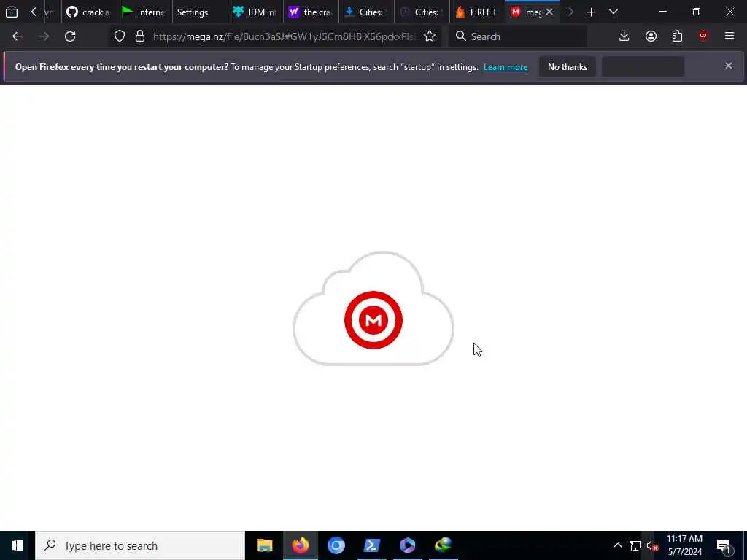Screen dimensions: 747x560
Task: Open the network status tray icon
Action: [635, 545]
